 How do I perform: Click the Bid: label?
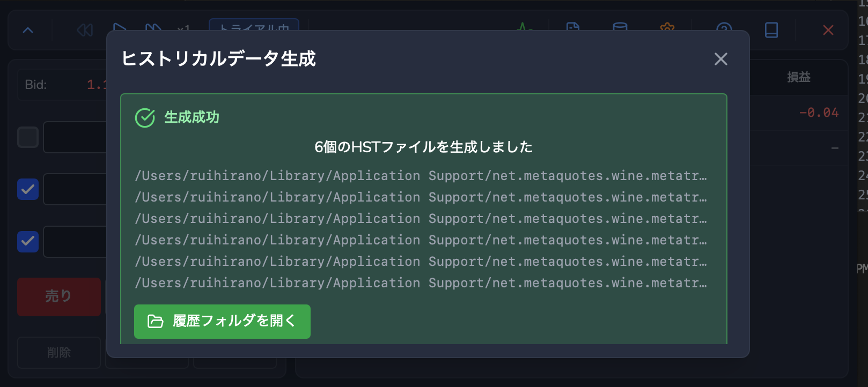pos(36,85)
